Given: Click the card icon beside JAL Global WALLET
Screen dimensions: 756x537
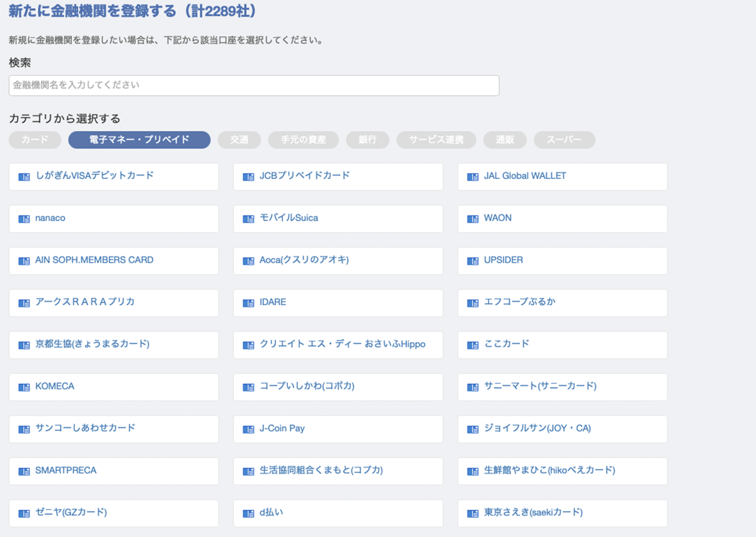Looking at the screenshot, I should [x=472, y=177].
